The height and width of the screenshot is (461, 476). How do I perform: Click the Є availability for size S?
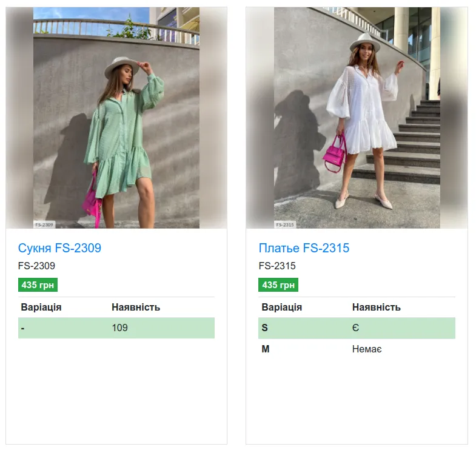click(x=355, y=328)
